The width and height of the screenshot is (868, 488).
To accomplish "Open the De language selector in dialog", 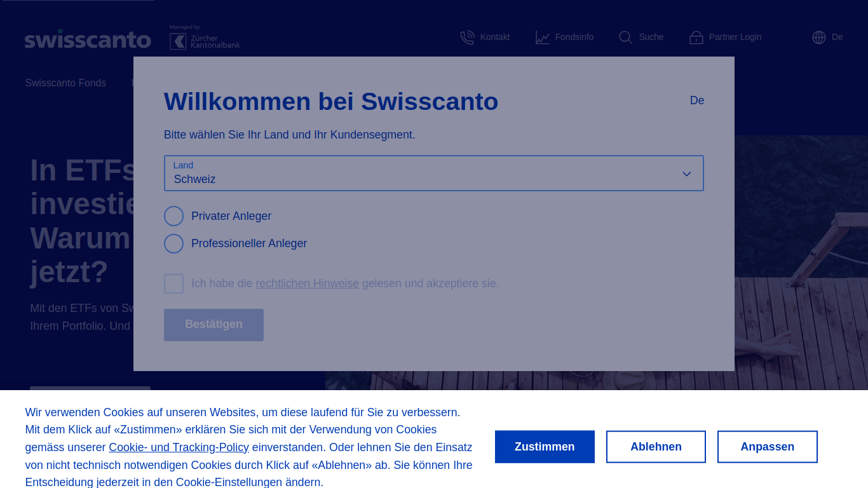I will (697, 100).
